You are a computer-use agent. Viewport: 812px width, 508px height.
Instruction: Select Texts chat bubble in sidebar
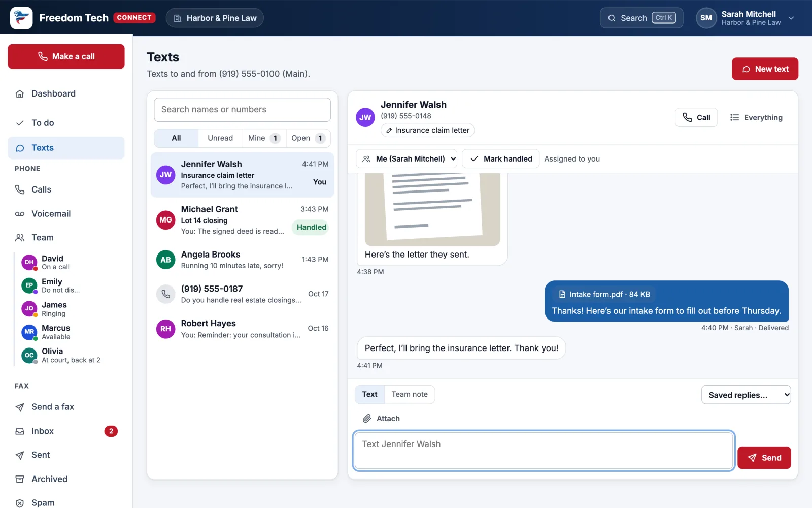tap(20, 148)
